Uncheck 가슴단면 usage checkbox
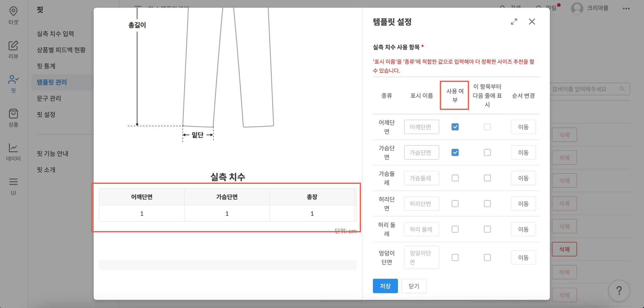 point(455,152)
